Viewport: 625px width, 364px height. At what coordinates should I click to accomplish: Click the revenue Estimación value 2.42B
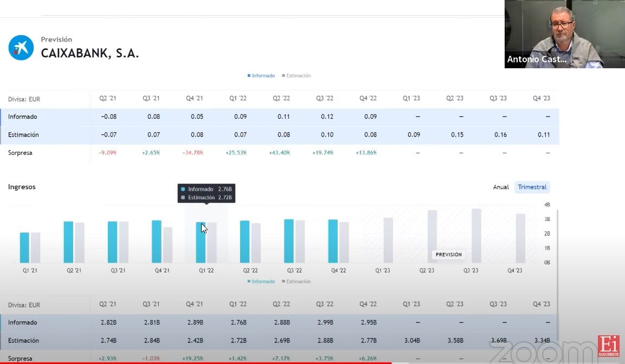(x=195, y=341)
